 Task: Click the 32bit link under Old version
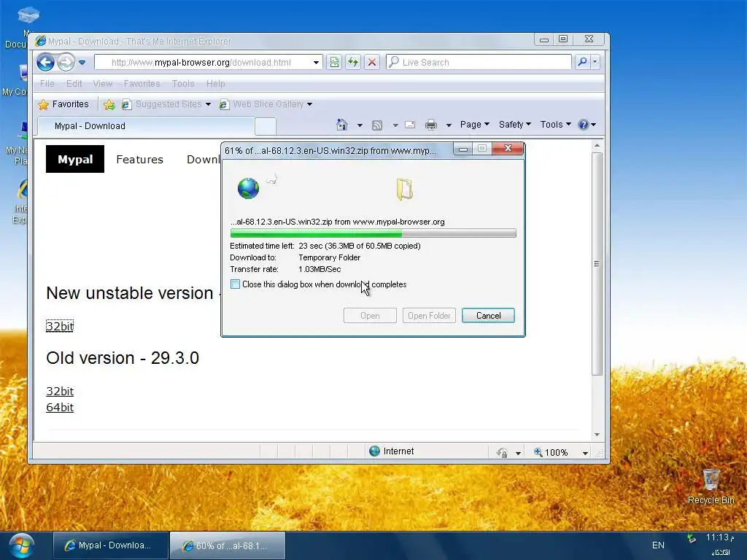60,392
